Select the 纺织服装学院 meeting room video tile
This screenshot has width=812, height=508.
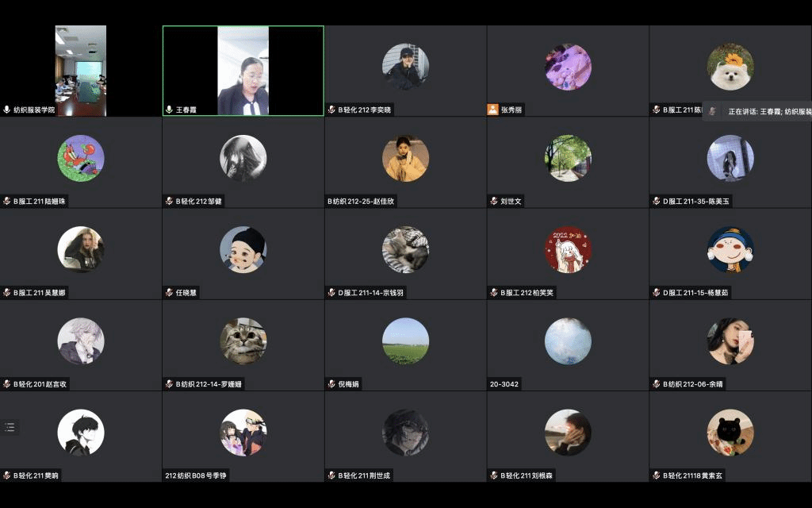tap(81, 71)
